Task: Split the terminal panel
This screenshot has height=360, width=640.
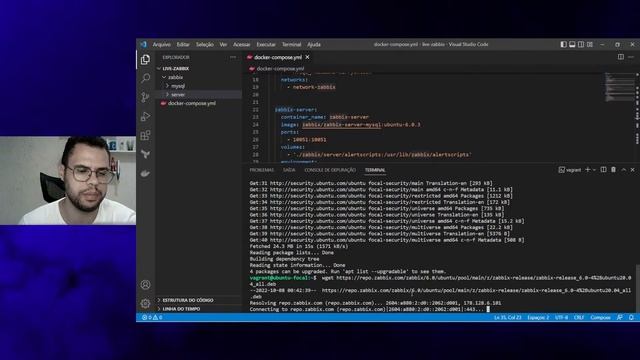Action: point(603,170)
